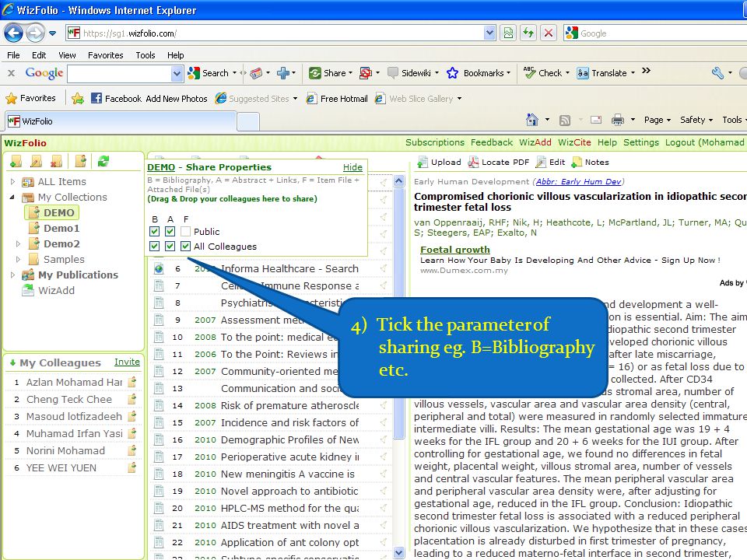Click in the URL address bar field
Viewport: 747px width, 560px height.
[281, 33]
